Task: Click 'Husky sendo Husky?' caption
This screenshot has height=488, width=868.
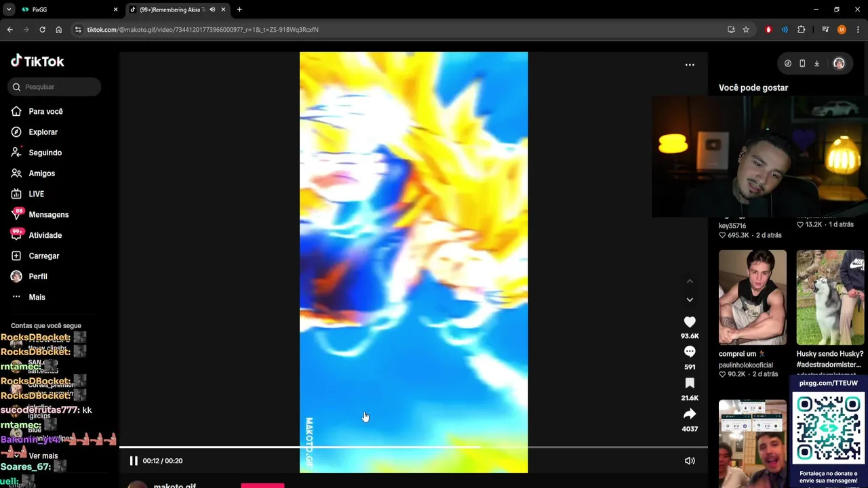Action: click(830, 354)
